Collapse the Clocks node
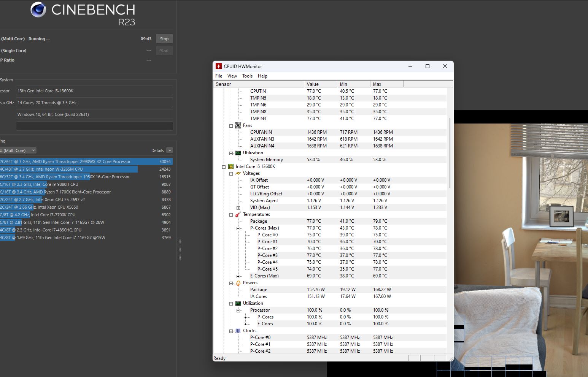588x377 pixels. pyautogui.click(x=231, y=331)
